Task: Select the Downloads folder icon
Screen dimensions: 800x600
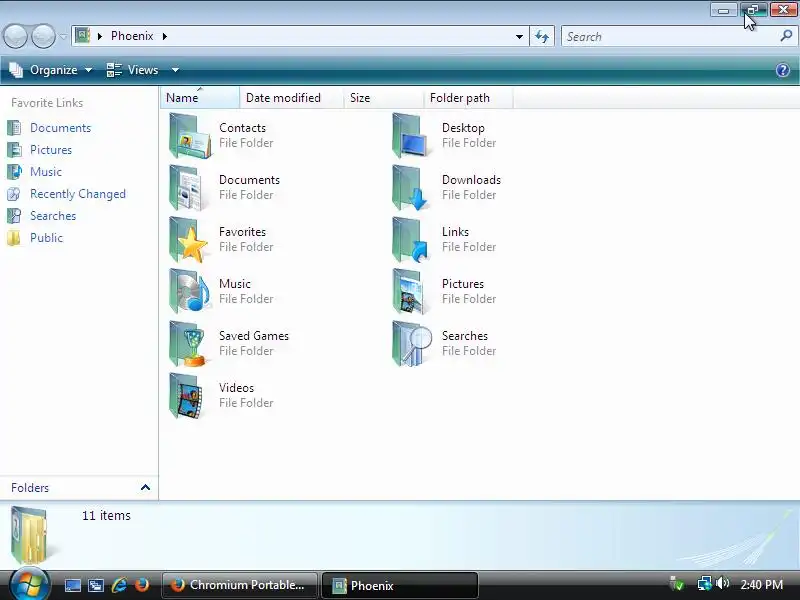Action: pyautogui.click(x=411, y=188)
